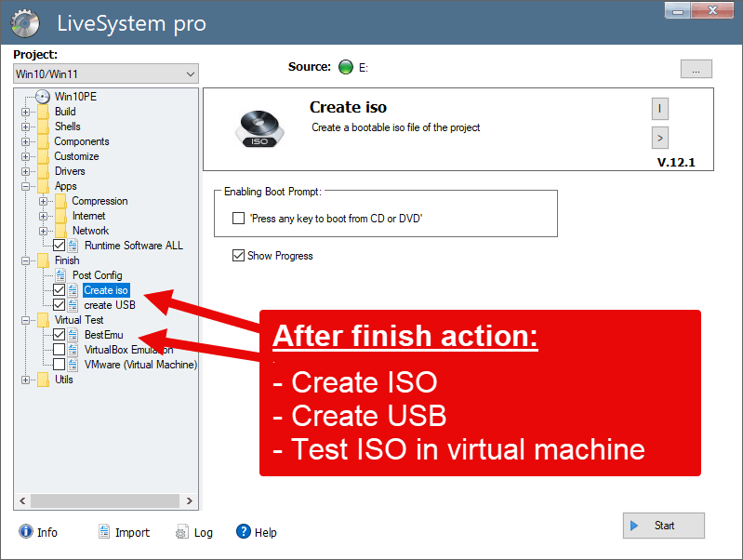Viewport: 743px width, 560px height.
Task: Open the Log viewer icon
Action: tap(182, 532)
